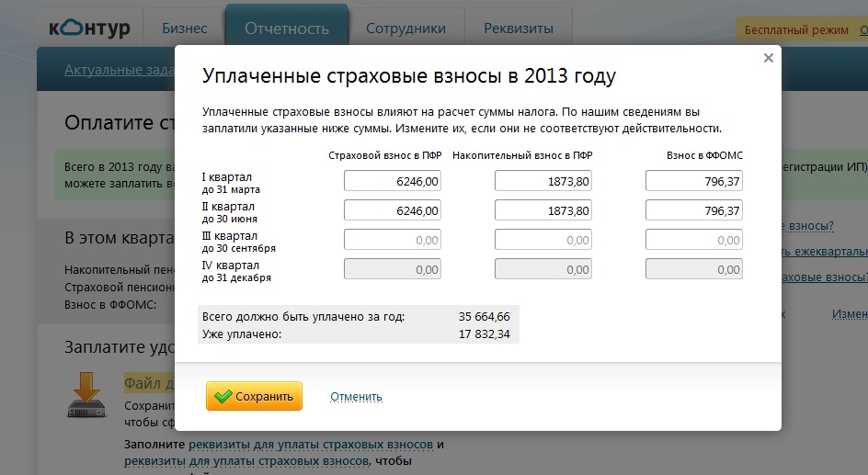
Task: Edit I квартал Накопительный взнос в ПФР field
Action: tap(542, 182)
